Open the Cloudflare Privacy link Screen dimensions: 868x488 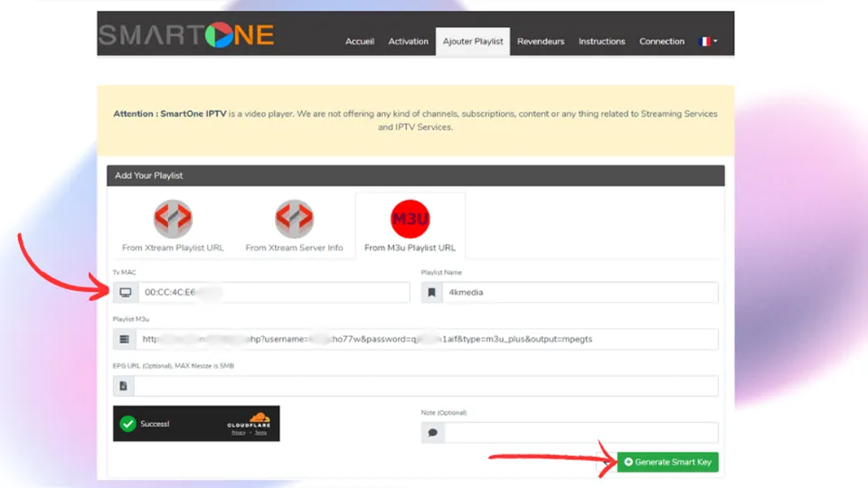coord(238,433)
